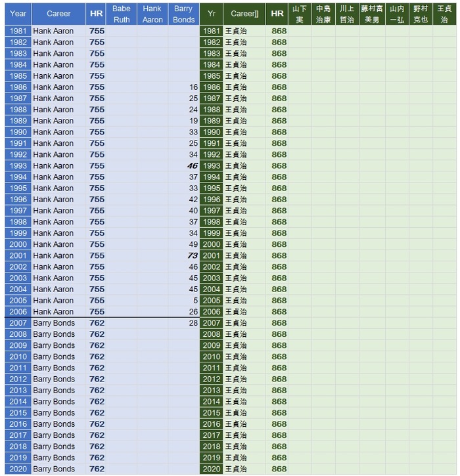Image resolution: width=460 pixels, height=476 pixels.
Task: Select the 藤村富美男 column header
Action: [372, 14]
